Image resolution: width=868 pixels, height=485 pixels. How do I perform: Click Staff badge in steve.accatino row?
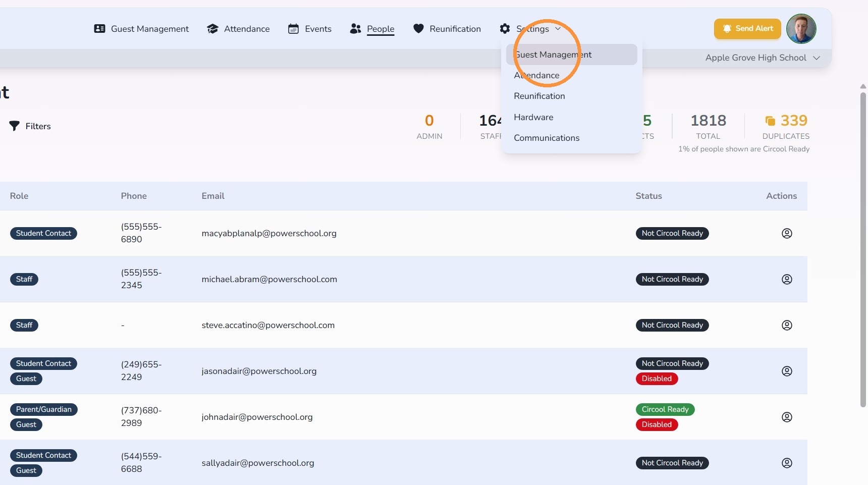click(x=24, y=325)
